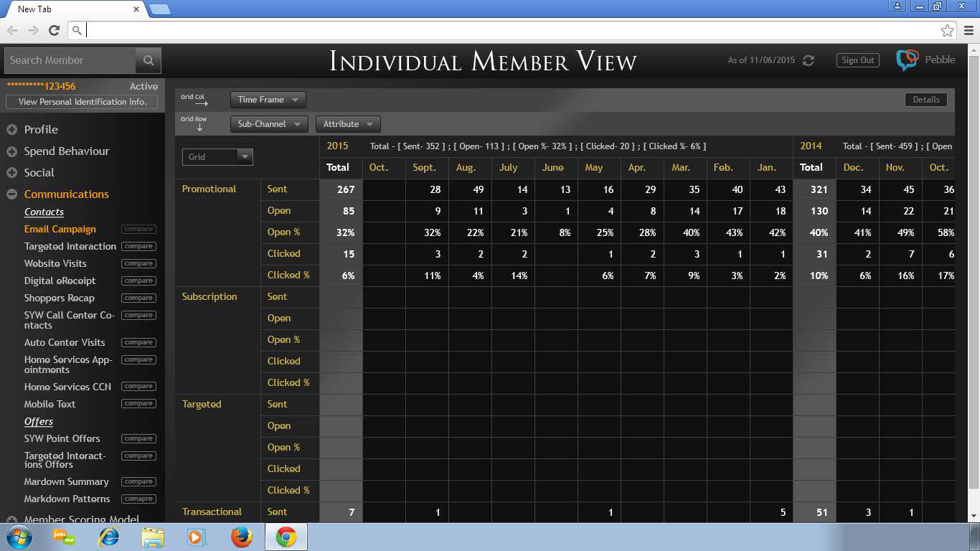Open the Windows Start menu orb

click(x=19, y=537)
